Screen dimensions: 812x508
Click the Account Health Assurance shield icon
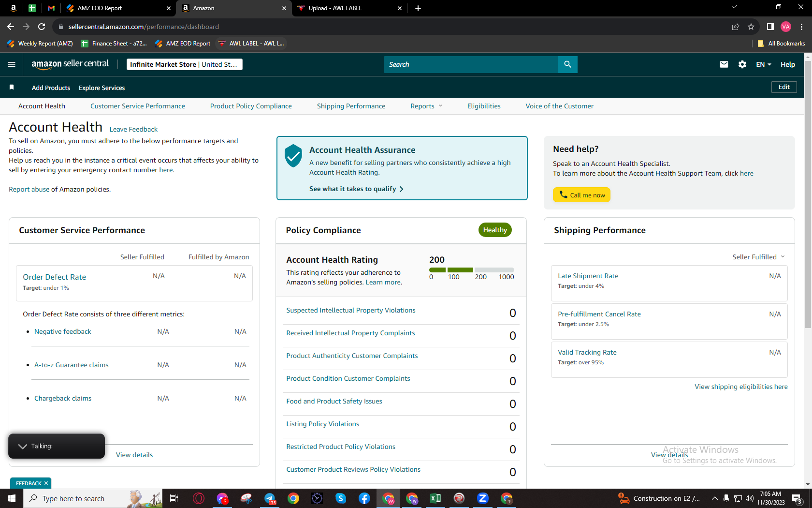point(293,156)
